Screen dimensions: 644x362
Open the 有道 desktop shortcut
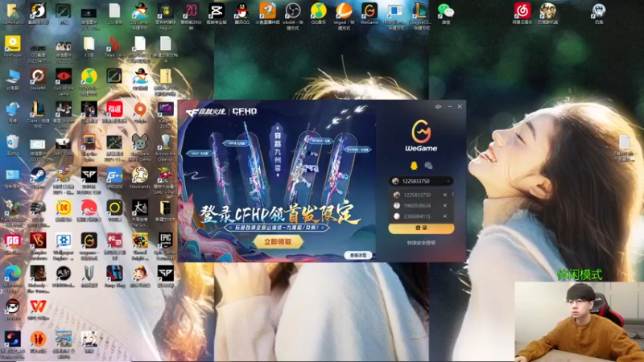(x=114, y=112)
